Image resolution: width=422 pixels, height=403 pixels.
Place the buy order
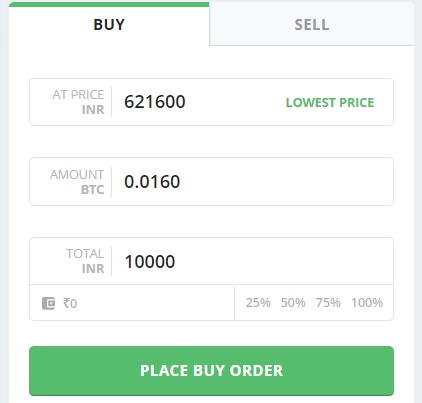211,371
